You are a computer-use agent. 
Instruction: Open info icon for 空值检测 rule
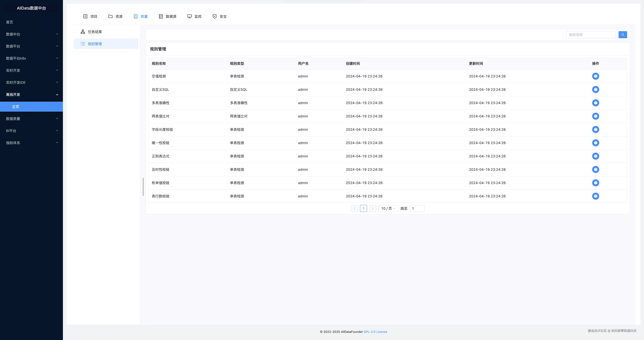click(x=595, y=76)
